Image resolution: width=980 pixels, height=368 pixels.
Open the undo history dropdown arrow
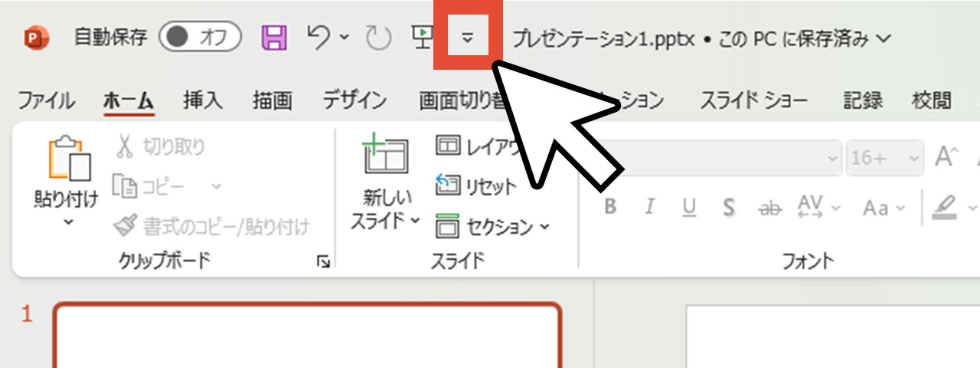click(x=344, y=38)
